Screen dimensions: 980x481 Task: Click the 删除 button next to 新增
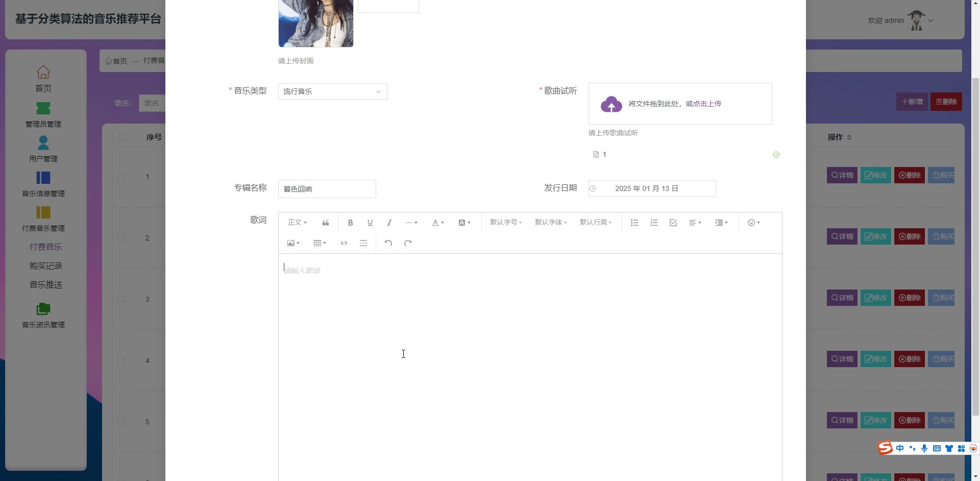(946, 102)
